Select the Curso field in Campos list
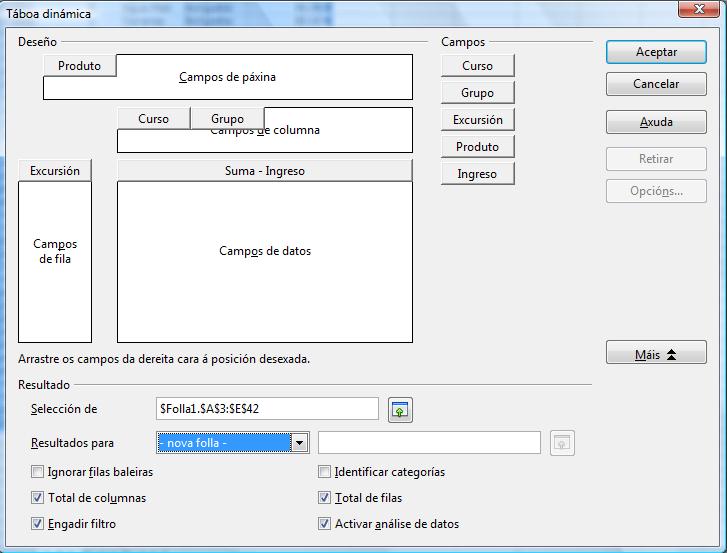727x553 pixels. click(x=477, y=66)
